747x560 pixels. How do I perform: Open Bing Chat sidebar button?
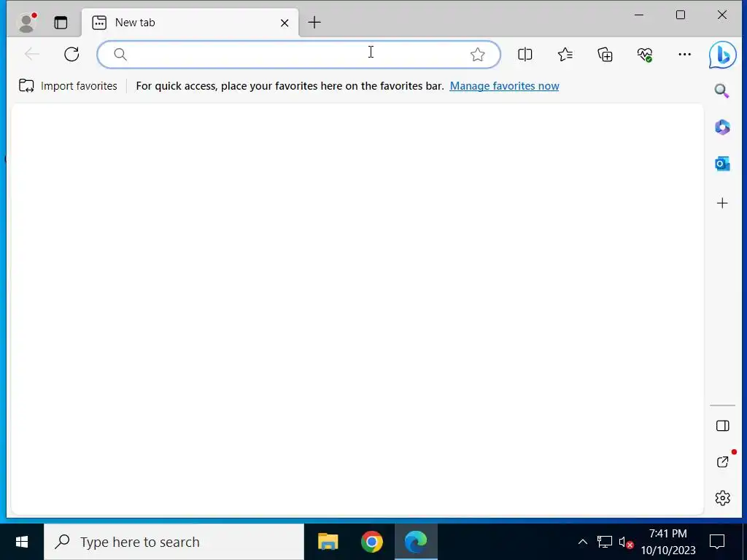(x=722, y=55)
